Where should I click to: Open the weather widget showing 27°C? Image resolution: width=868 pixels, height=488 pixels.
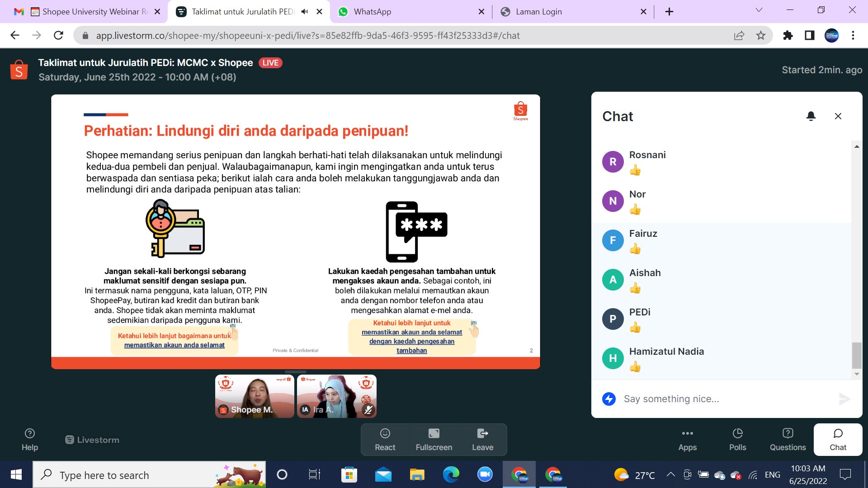(634, 475)
